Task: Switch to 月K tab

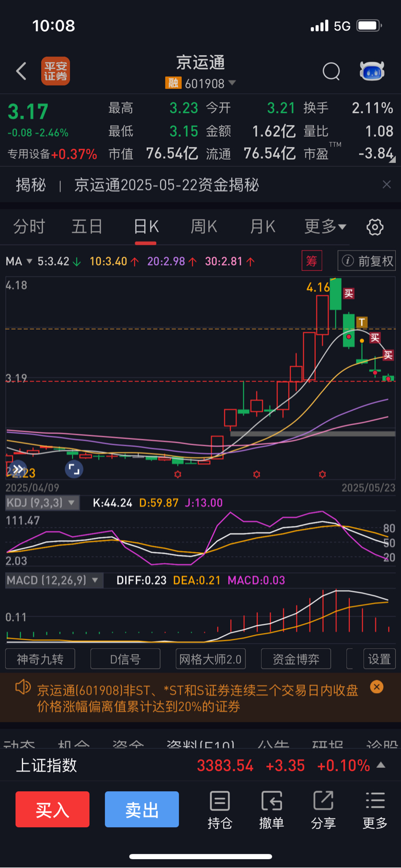Action: (x=262, y=227)
